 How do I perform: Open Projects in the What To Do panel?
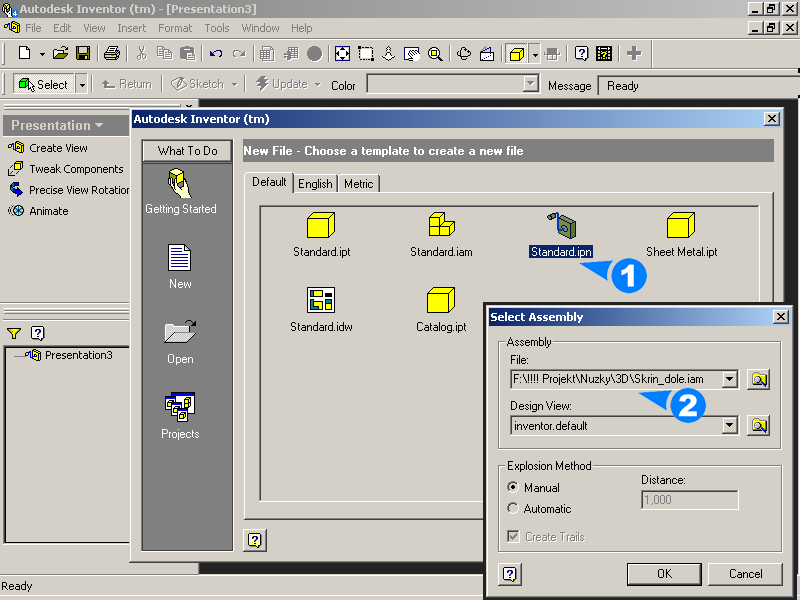click(180, 416)
